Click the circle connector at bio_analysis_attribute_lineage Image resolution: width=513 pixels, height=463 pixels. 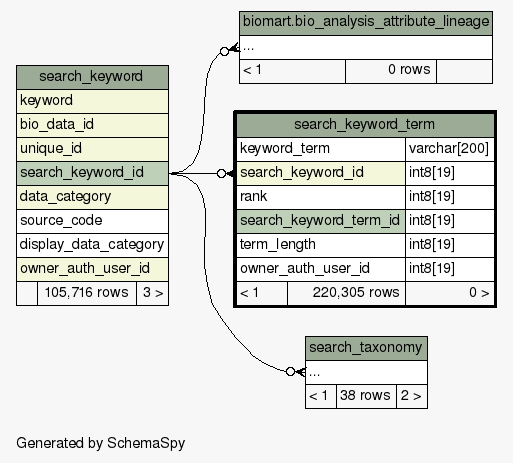point(224,51)
